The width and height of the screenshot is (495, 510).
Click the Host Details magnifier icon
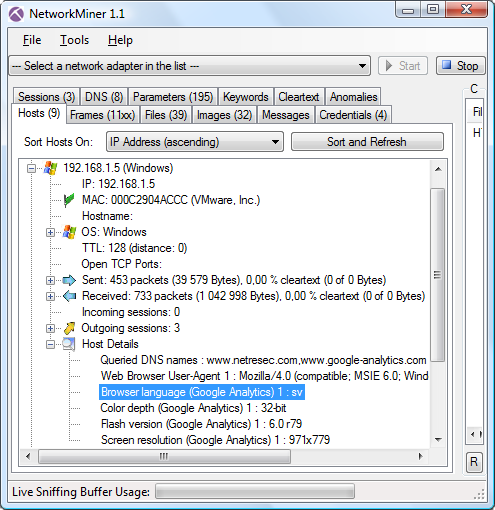click(69, 344)
